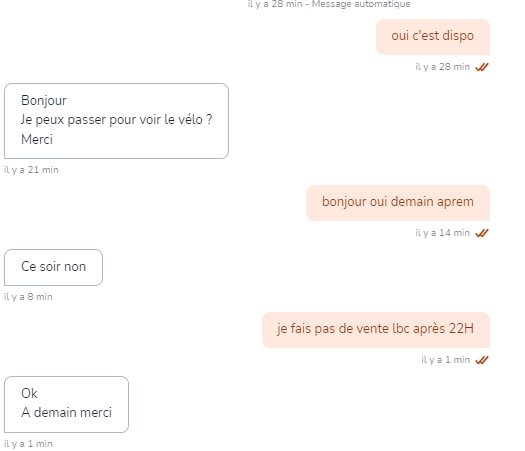Select the 'Ce soir non' message bubble
Image resolution: width=525 pixels, height=451 pixels.
click(53, 267)
